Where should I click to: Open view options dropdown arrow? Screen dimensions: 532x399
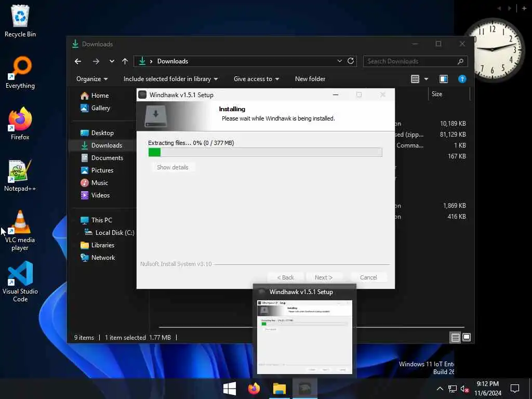tap(426, 79)
